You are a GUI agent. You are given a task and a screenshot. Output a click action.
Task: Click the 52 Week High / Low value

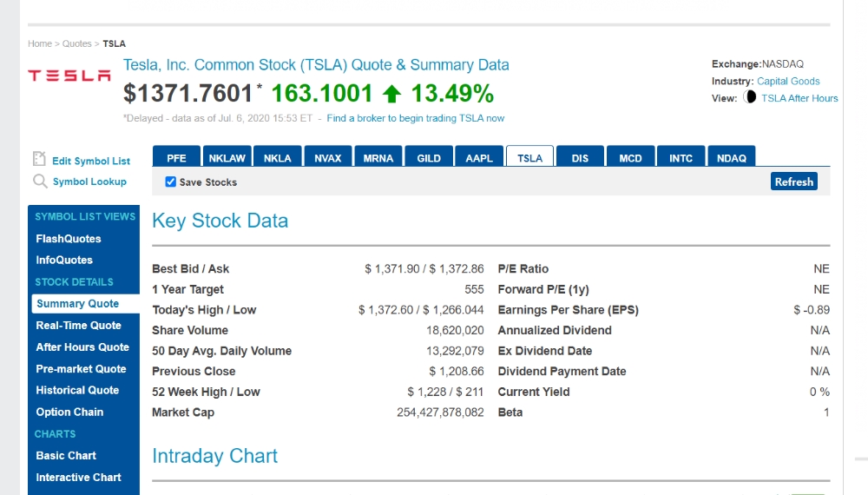point(445,392)
